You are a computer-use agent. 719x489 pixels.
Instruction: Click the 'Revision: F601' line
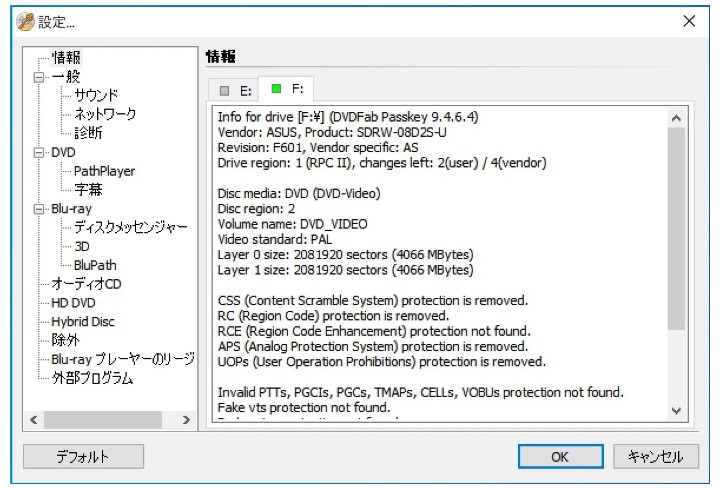[x=318, y=148]
